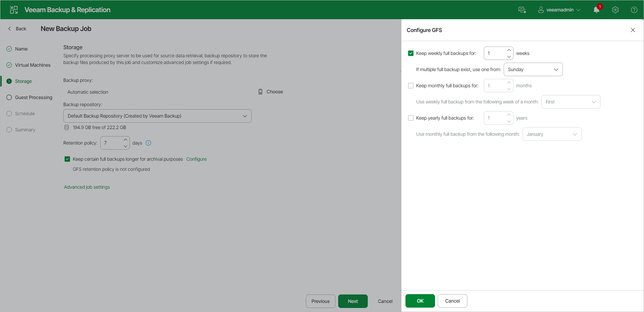Click Next to continue the wizard

tap(353, 301)
